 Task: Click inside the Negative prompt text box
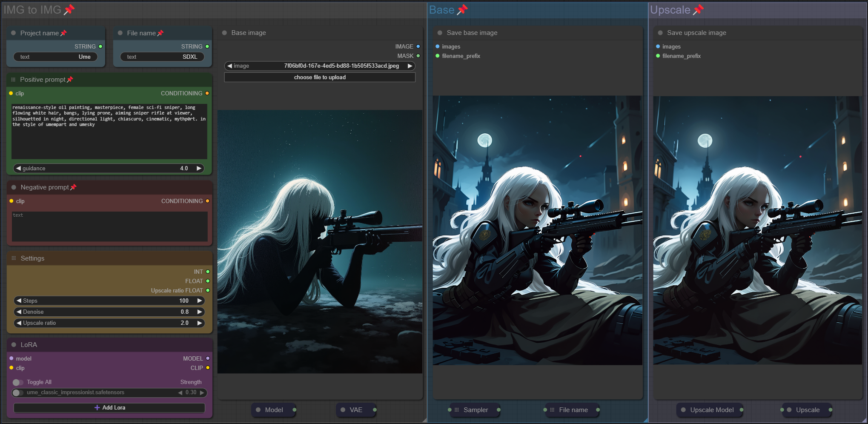click(x=109, y=226)
